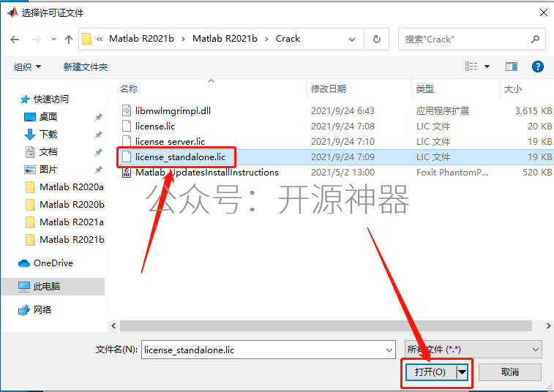Toggle the preview pane icon
This screenshot has width=554, height=392.
pyautogui.click(x=512, y=67)
